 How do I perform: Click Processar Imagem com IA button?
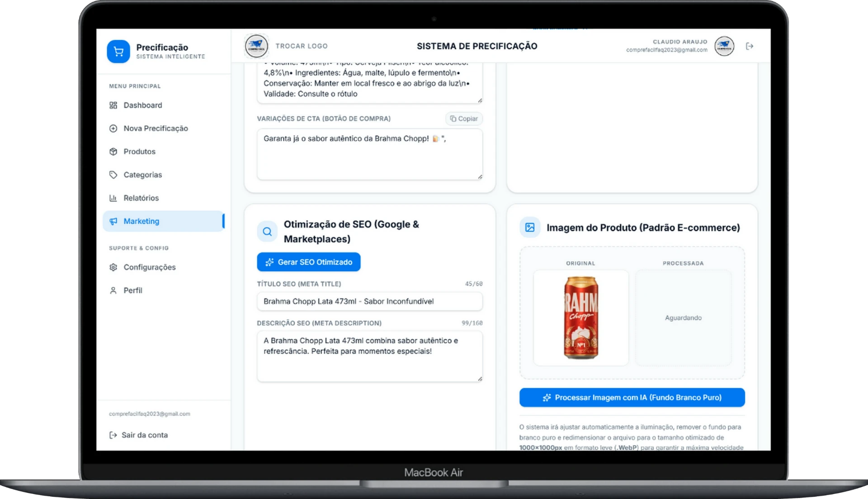pyautogui.click(x=632, y=397)
